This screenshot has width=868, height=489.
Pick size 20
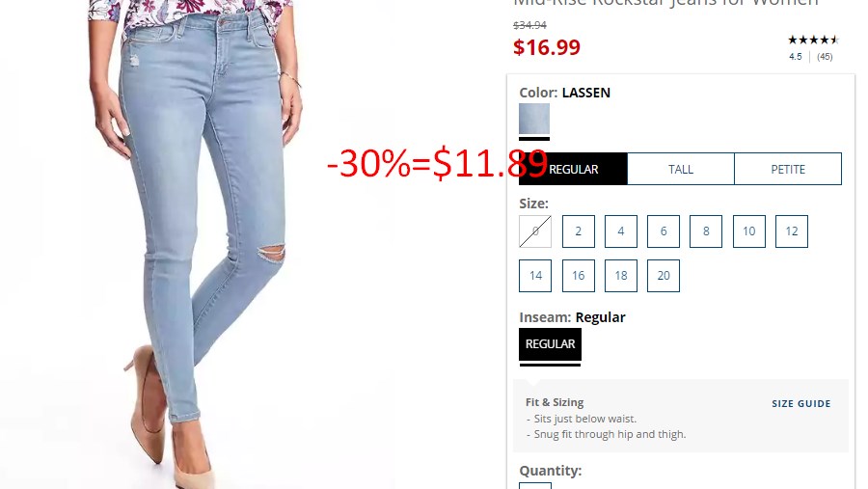[664, 276]
